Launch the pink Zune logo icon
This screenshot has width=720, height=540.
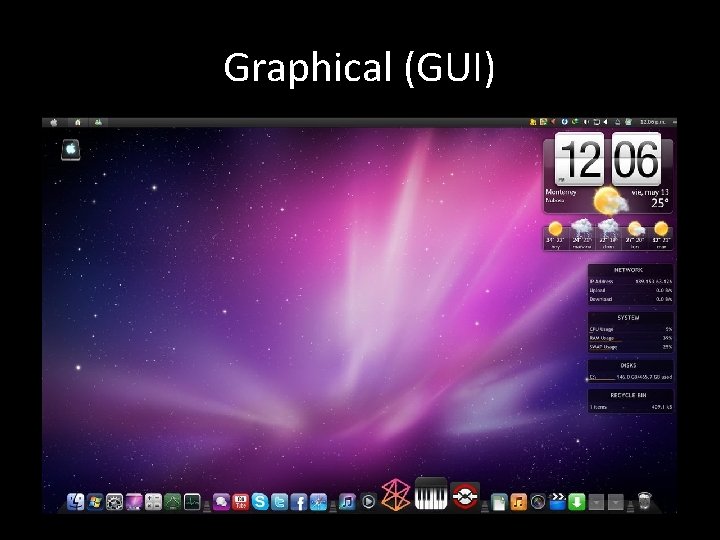coord(396,495)
